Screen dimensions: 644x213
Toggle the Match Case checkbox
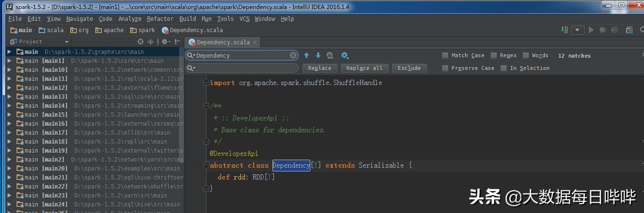coord(445,55)
